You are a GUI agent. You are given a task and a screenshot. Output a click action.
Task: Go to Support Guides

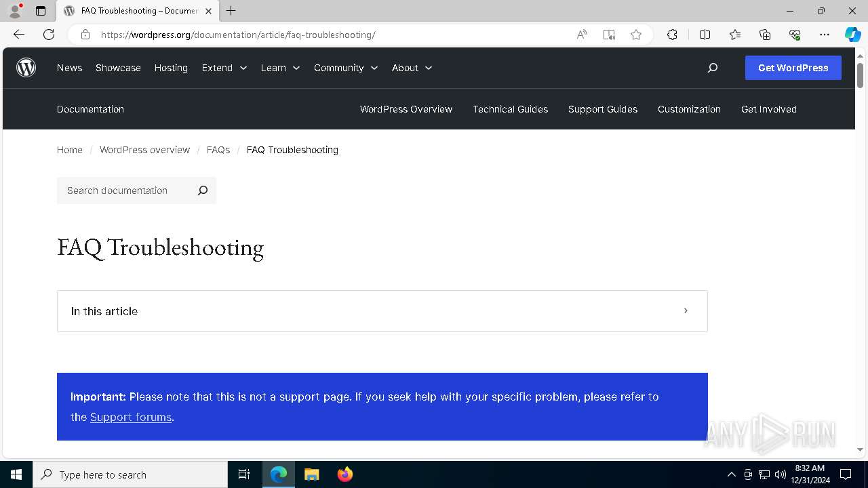click(x=603, y=109)
